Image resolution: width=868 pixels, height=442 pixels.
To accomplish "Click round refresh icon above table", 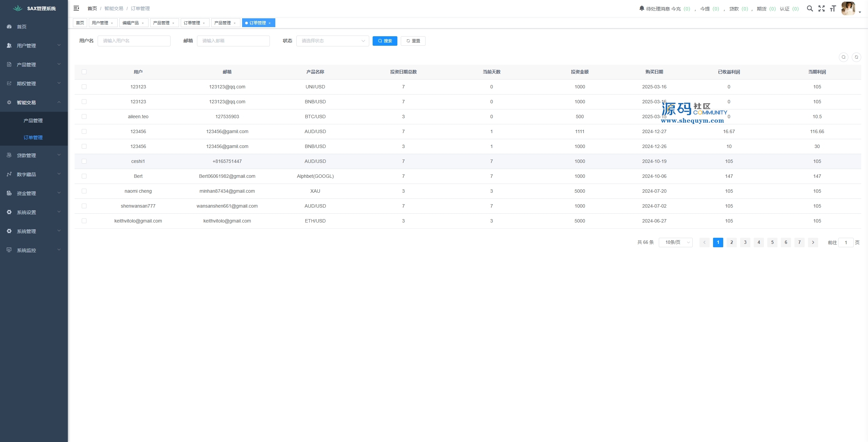I will 856,57.
